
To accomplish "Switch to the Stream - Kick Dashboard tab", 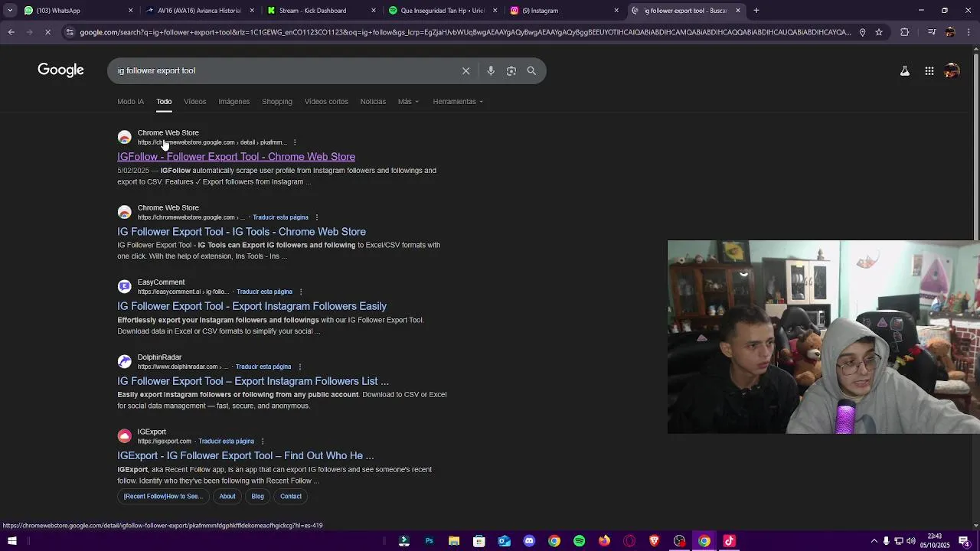I will pos(320,11).
